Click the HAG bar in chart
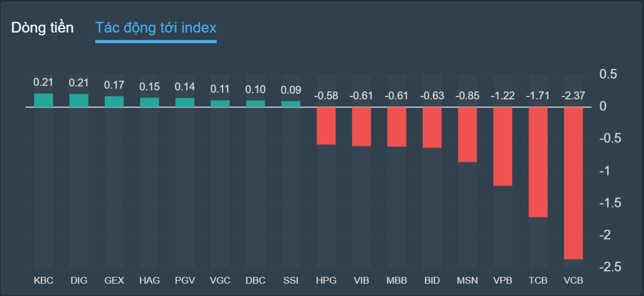644x296 pixels. [150, 102]
